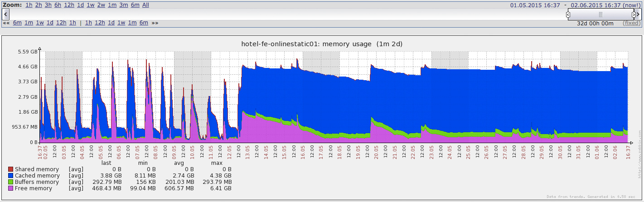Screen dimensions: 644x202
Task: Set Zoom period to 6m
Action: 135,5
